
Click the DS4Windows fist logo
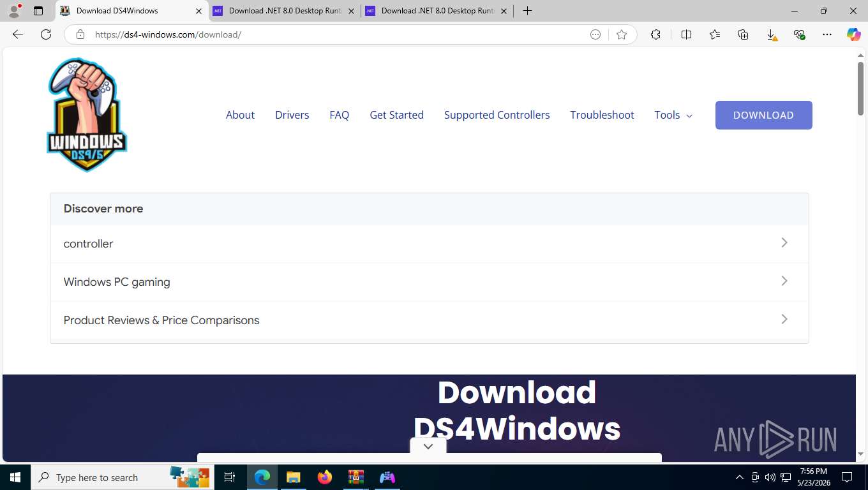(x=87, y=115)
